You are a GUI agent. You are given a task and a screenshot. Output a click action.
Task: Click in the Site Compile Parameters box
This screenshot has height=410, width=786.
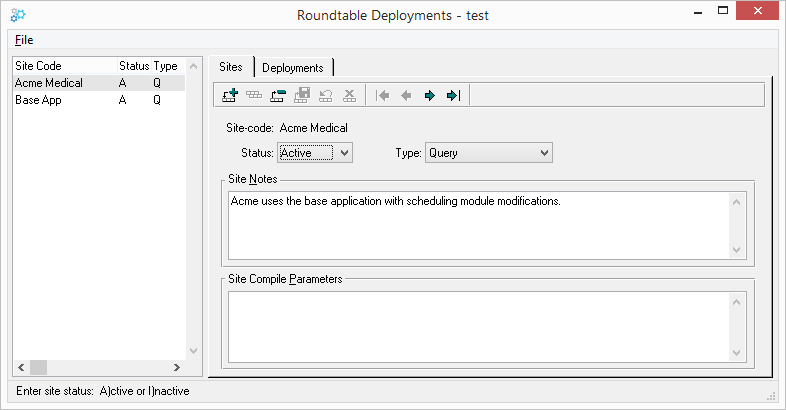tap(479, 327)
